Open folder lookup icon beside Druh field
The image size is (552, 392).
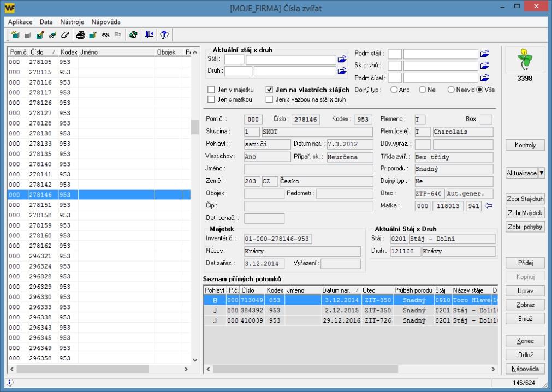point(342,71)
